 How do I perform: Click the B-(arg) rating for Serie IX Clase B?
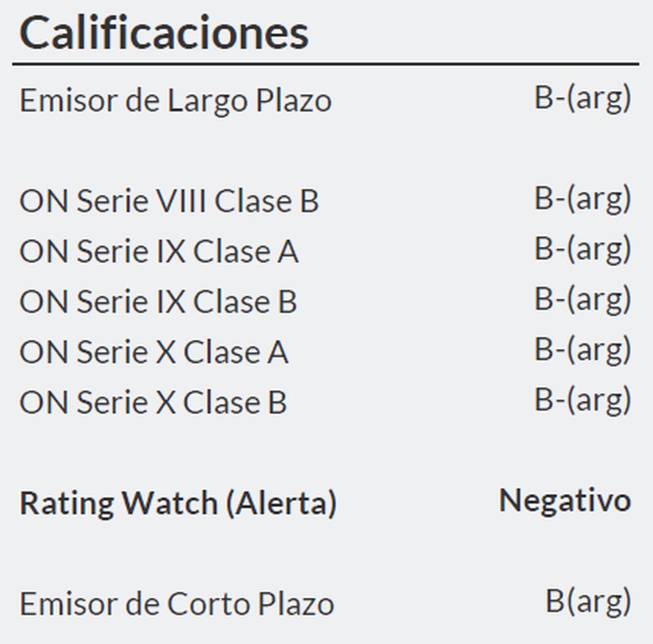coord(582,299)
